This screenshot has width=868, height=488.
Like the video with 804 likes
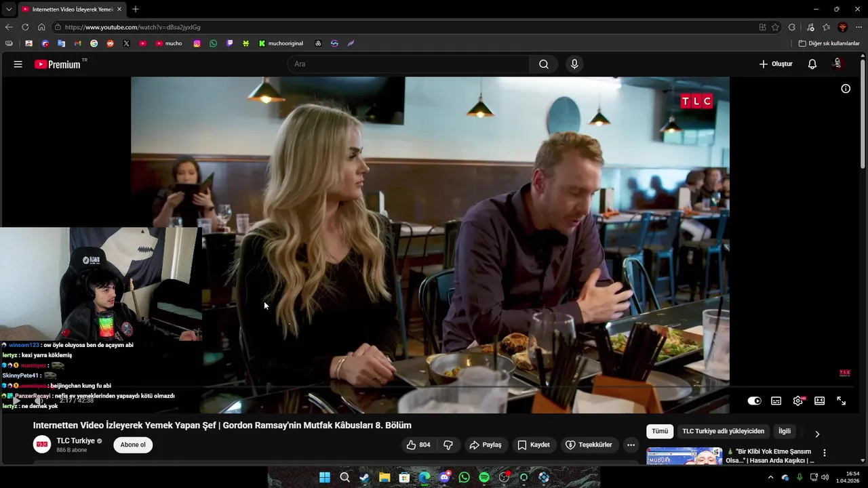418,445
